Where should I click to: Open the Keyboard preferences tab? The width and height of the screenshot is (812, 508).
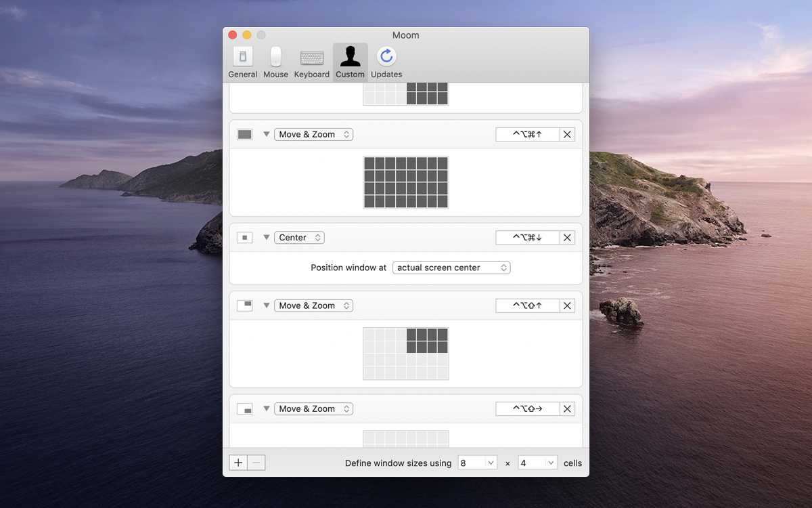coord(312,63)
